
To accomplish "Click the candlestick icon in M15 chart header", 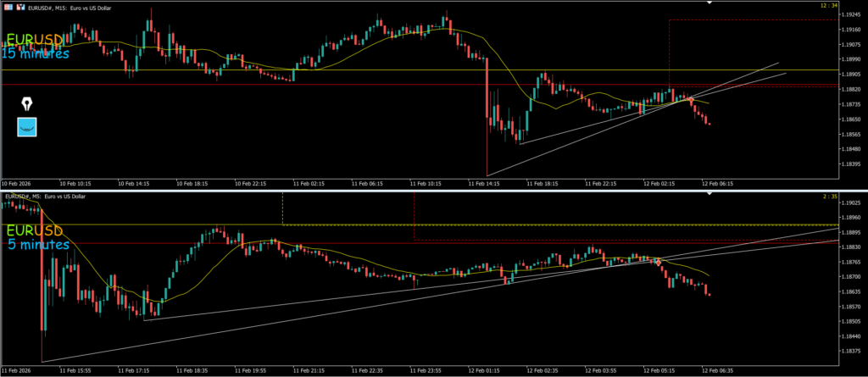I will [19, 7].
